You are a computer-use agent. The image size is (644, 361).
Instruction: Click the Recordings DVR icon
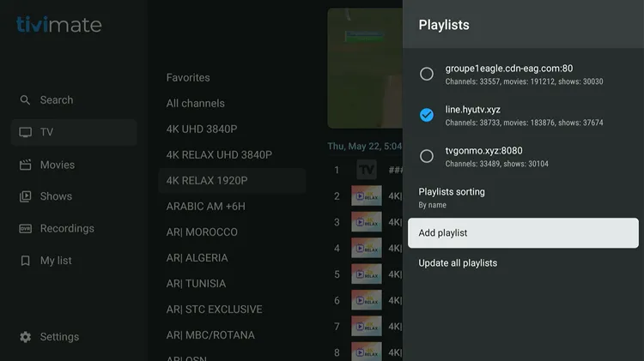click(25, 228)
